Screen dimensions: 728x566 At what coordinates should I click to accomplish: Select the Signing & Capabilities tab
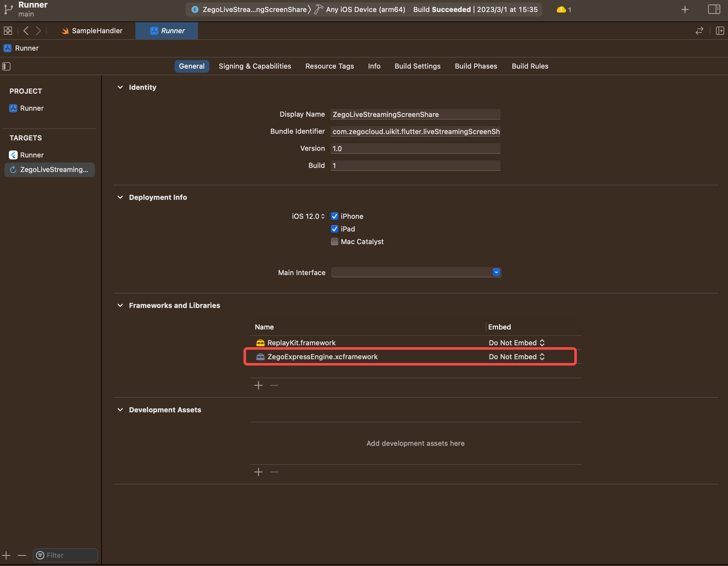[255, 65]
